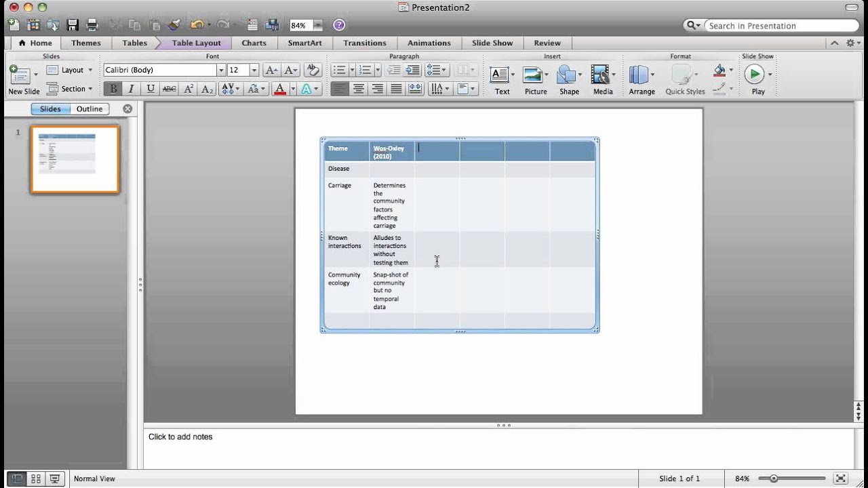Insert a Text box
Viewport: 868px width, 488px height.
pyautogui.click(x=502, y=80)
